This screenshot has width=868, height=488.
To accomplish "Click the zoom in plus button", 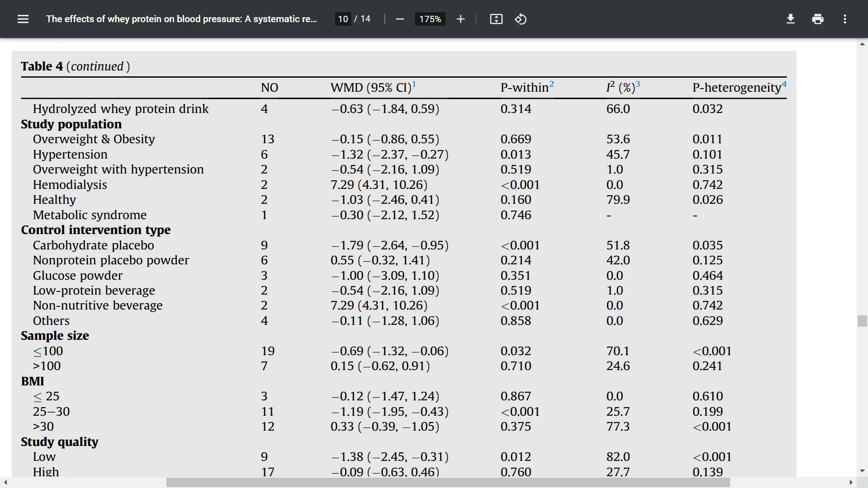I will point(460,19).
